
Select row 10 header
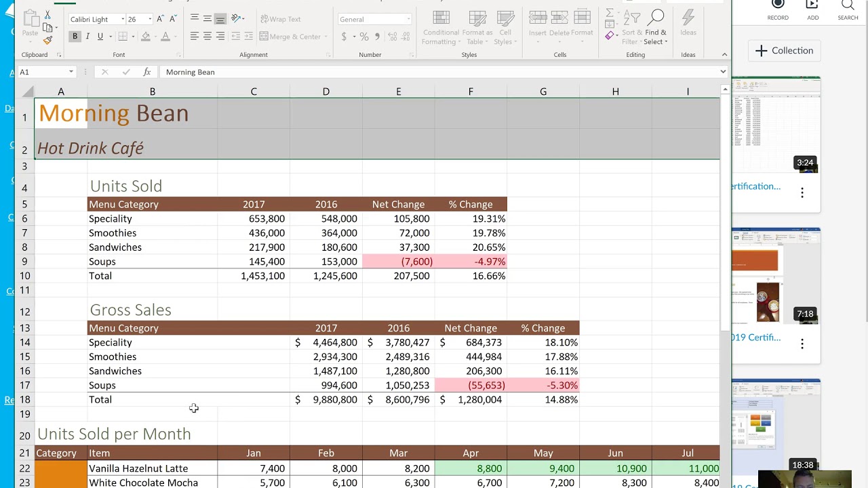(24, 276)
